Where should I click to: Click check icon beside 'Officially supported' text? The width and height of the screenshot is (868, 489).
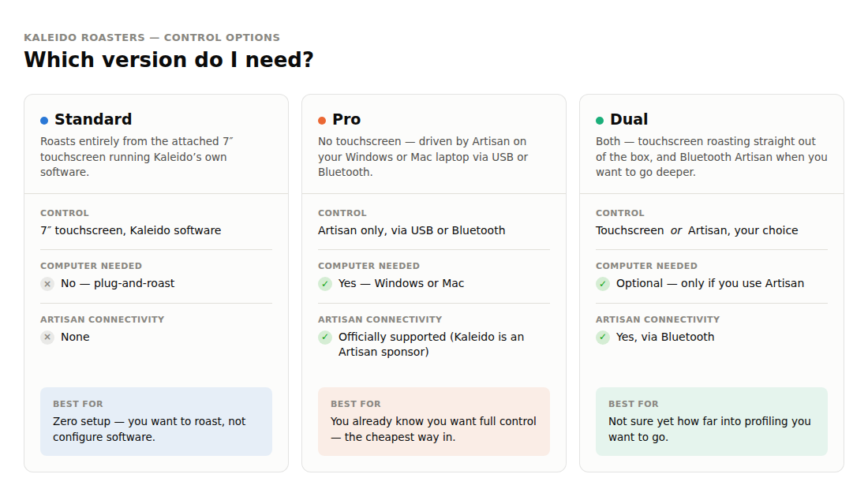coord(325,337)
